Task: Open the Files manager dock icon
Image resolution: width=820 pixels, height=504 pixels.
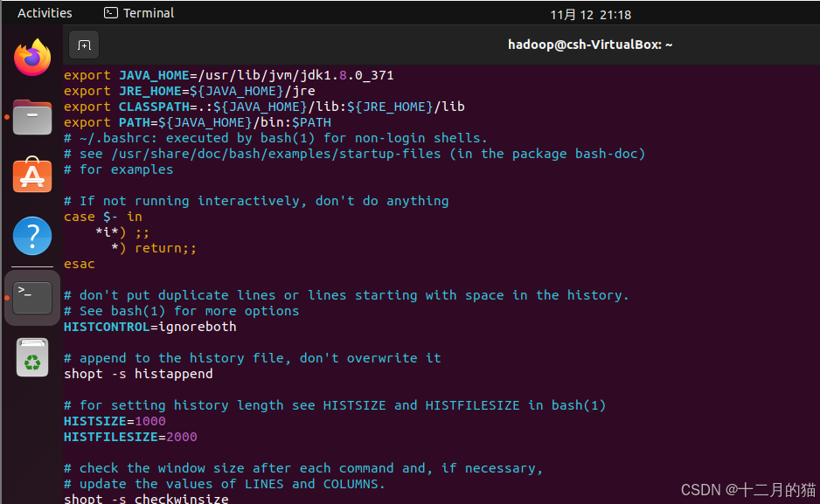Action: click(32, 117)
